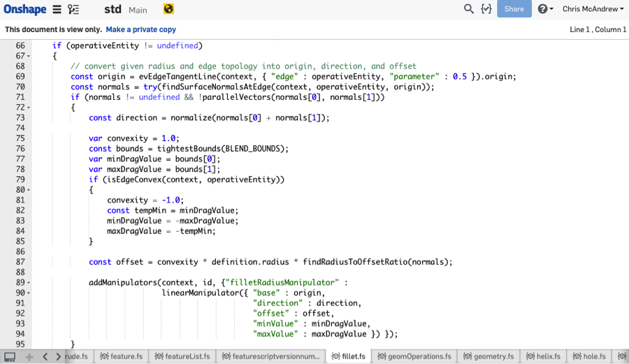Open the help question mark menu

[x=545, y=9]
